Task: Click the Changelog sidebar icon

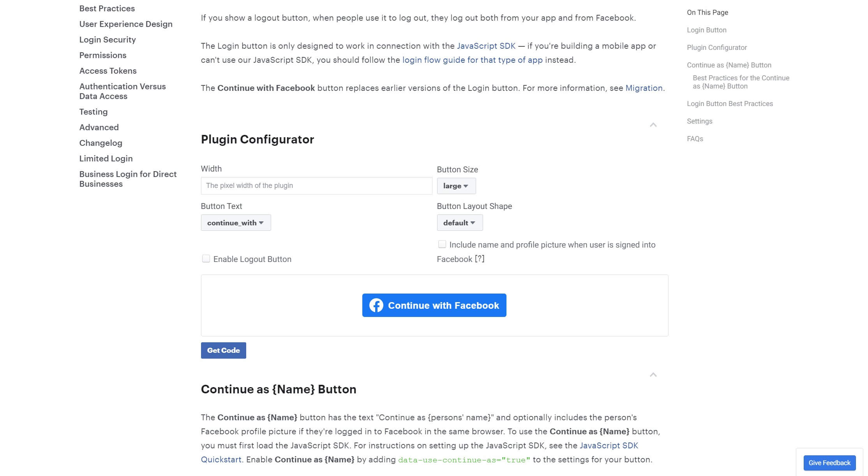Action: pos(101,143)
